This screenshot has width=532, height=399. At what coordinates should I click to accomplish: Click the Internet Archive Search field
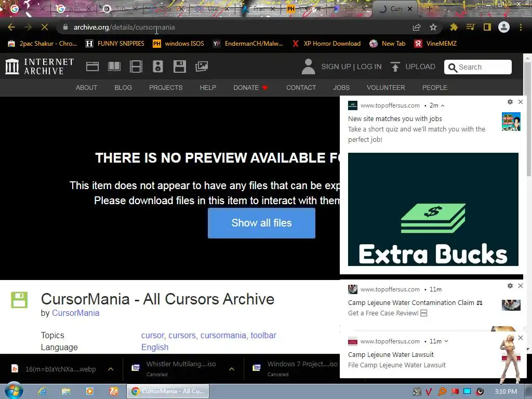pos(478,67)
